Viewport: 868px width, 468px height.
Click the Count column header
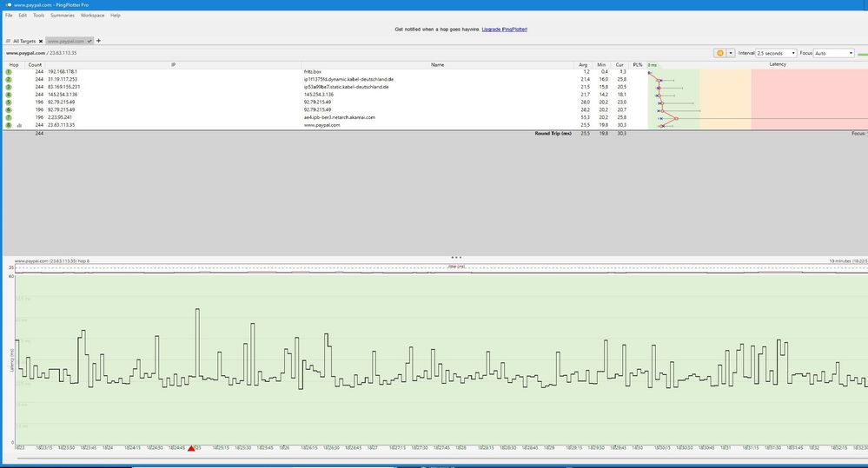click(x=35, y=65)
